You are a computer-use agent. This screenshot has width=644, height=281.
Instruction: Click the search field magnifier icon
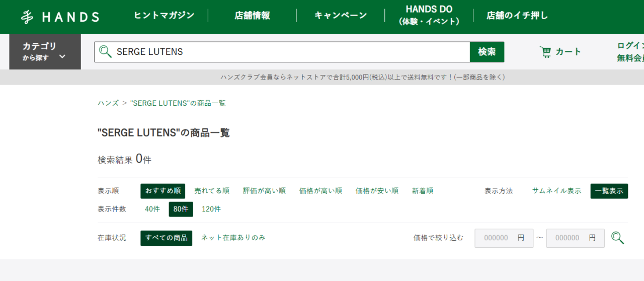pos(105,51)
